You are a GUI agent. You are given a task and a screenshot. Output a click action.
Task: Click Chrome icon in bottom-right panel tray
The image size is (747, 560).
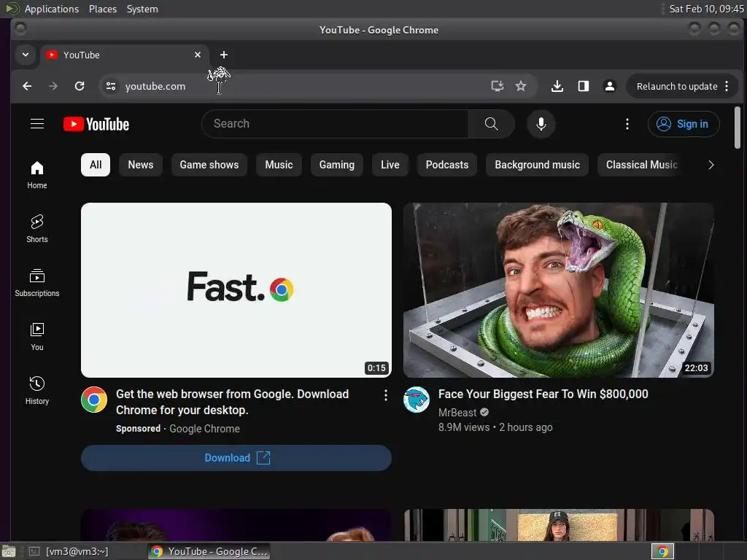coord(662,551)
